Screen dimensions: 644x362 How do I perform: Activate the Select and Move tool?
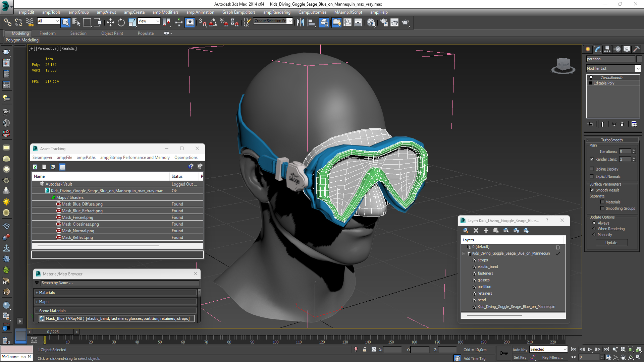click(110, 22)
